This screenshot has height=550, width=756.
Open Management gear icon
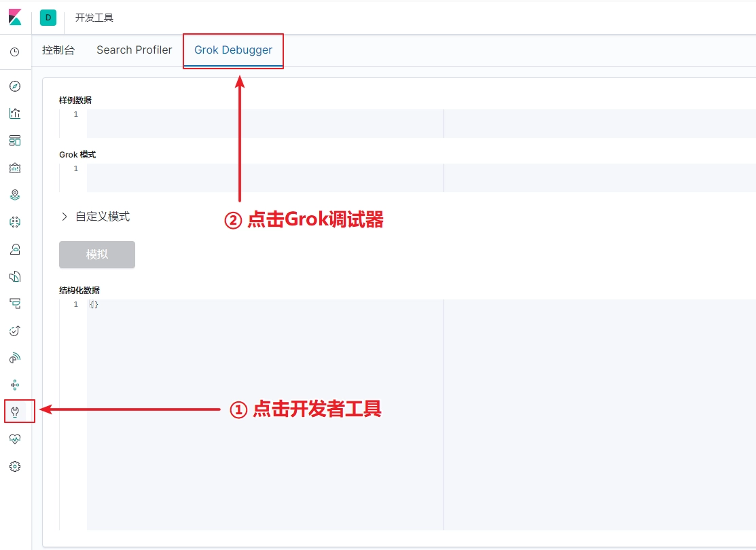[15, 466]
